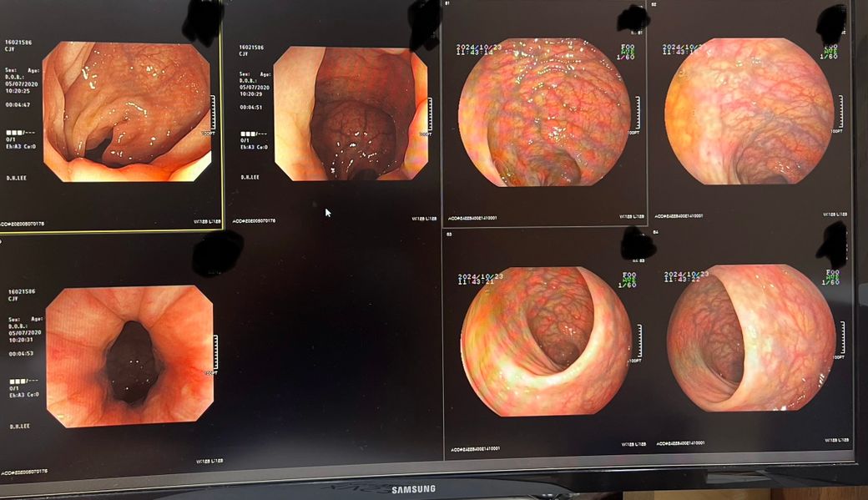Select the top-right 2024/10/23 colonoscopy image

[x=749, y=111]
